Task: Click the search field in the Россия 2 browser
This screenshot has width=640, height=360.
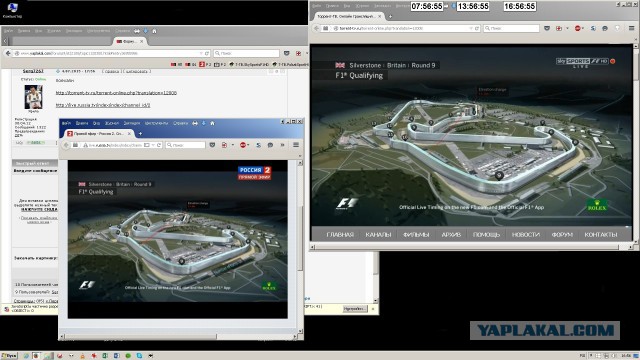Action: coord(185,145)
